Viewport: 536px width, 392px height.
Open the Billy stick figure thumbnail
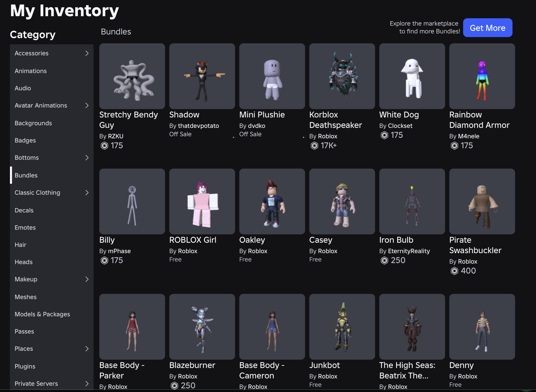132,201
